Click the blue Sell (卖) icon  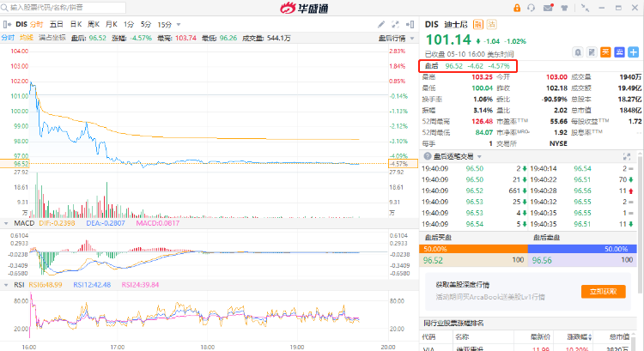pos(619,52)
